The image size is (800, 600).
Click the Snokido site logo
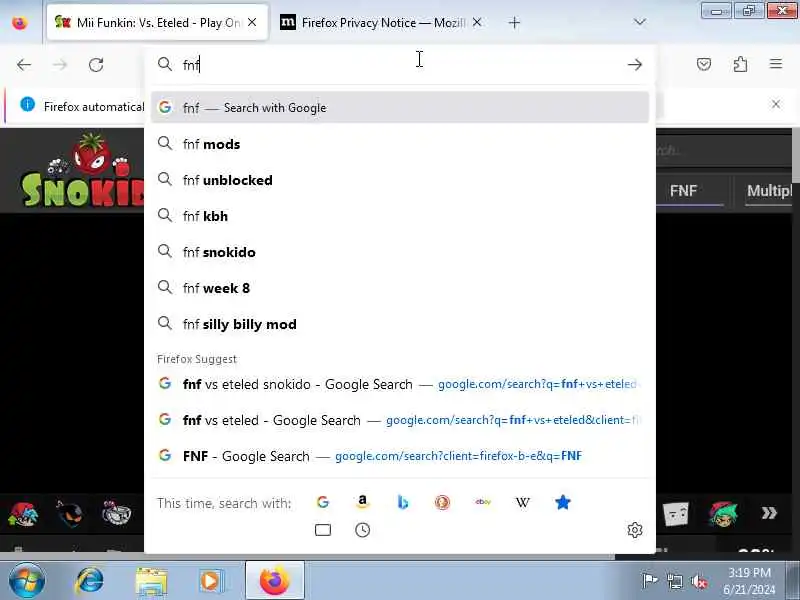coord(82,171)
